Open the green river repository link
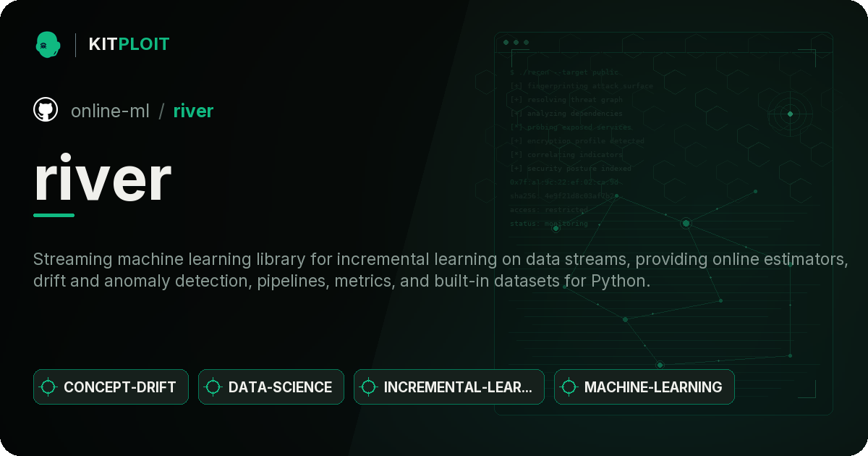 pyautogui.click(x=193, y=111)
